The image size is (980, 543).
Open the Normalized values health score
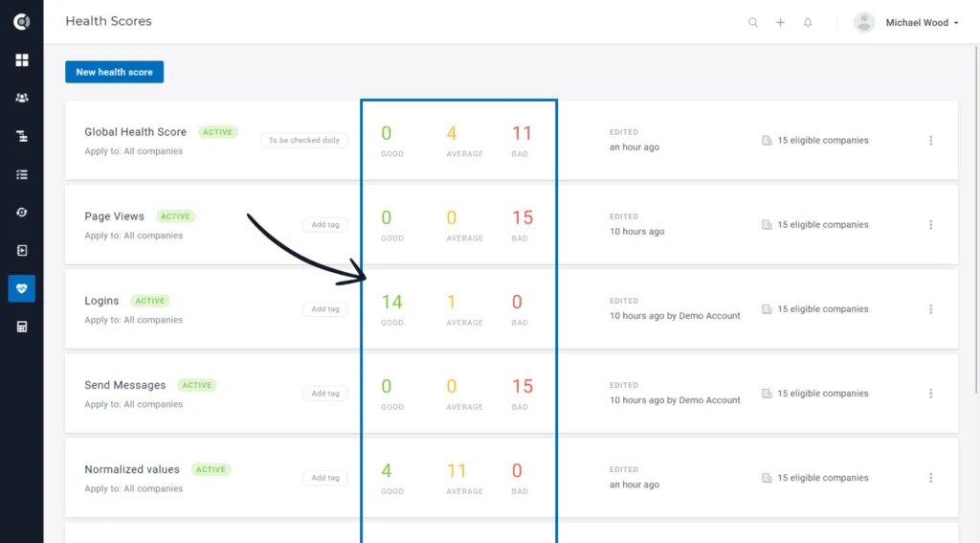pos(132,470)
